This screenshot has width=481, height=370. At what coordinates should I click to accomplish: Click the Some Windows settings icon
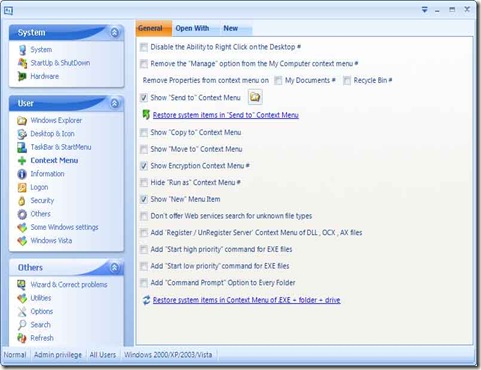coord(22,227)
